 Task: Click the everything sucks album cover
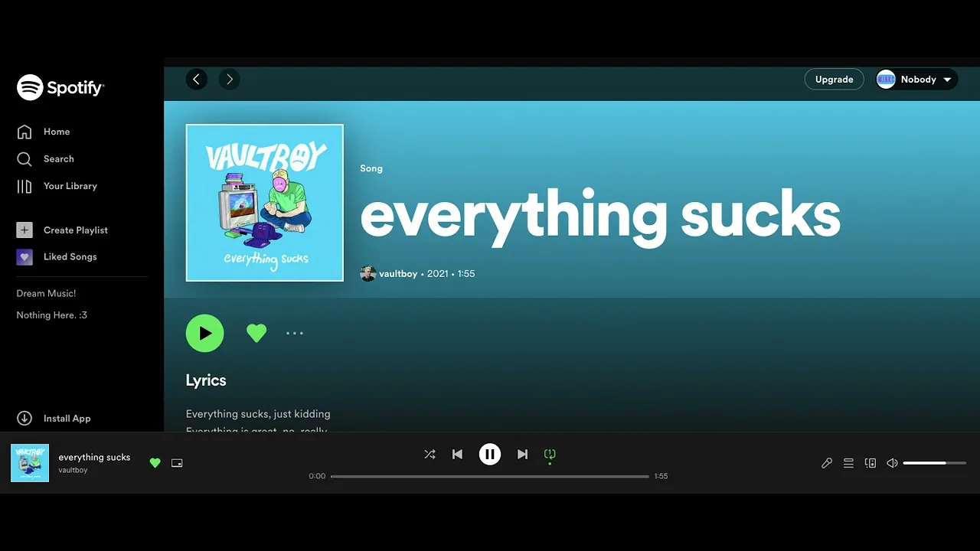264,203
